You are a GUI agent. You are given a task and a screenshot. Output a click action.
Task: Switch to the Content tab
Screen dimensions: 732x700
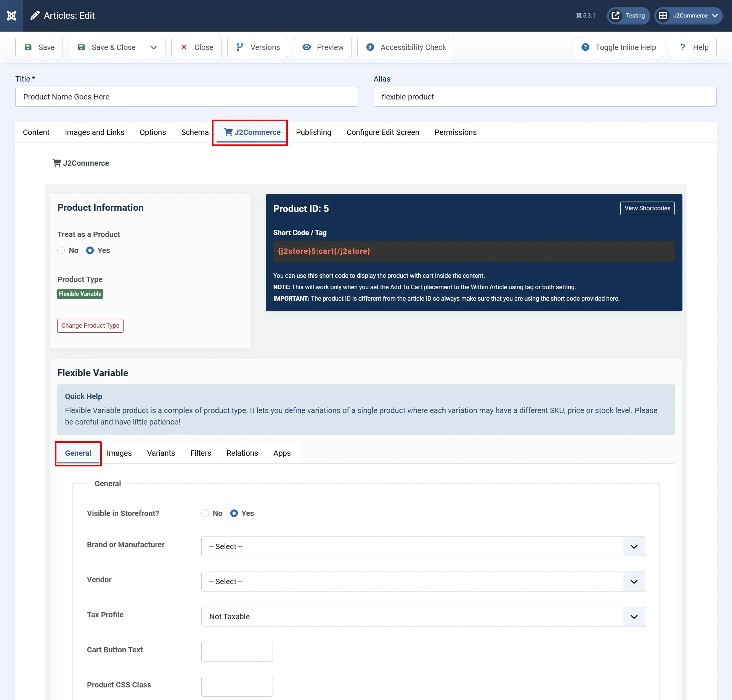36,132
